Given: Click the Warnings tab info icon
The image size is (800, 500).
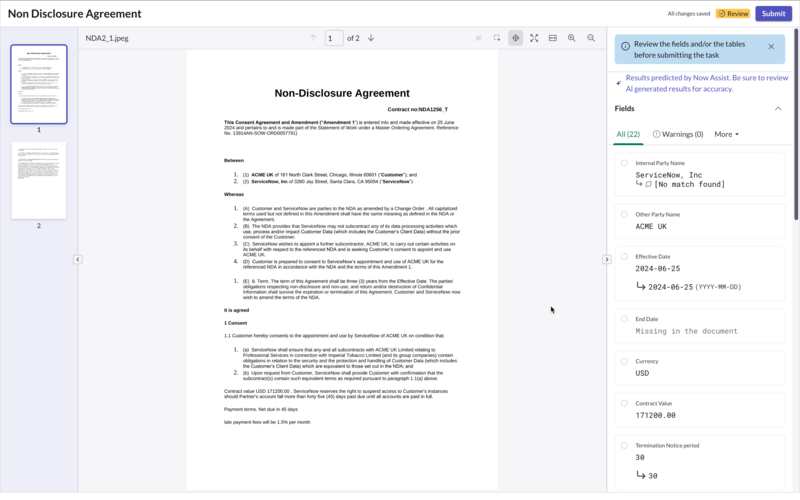Looking at the screenshot, I should tap(656, 134).
